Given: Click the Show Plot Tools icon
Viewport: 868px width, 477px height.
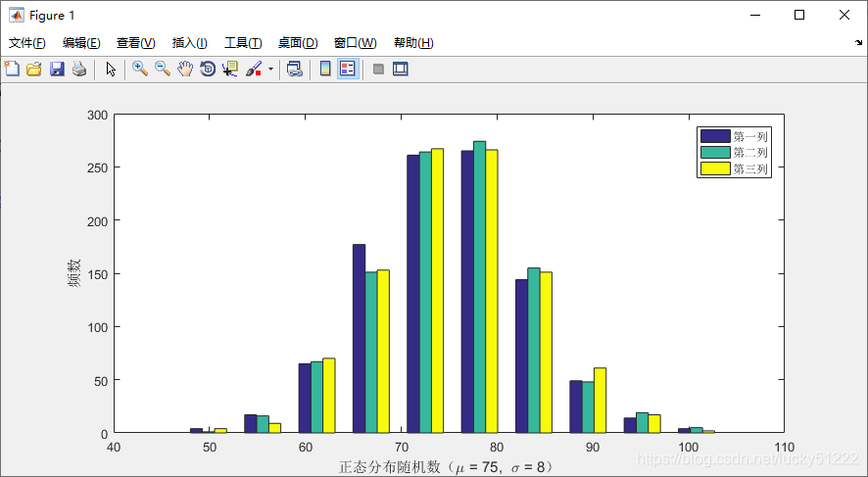Looking at the screenshot, I should tap(401, 69).
